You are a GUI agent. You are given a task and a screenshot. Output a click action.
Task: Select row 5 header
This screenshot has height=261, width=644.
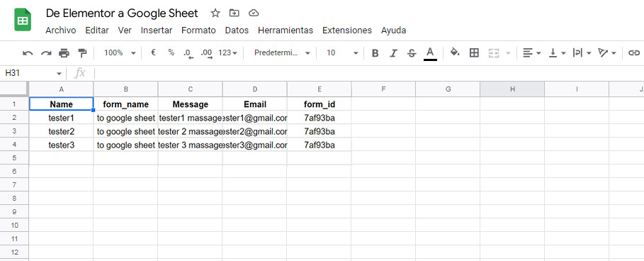click(x=14, y=158)
